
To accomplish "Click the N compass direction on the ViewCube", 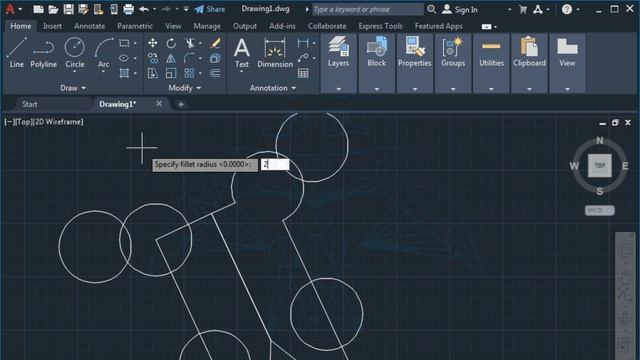I will [600, 140].
